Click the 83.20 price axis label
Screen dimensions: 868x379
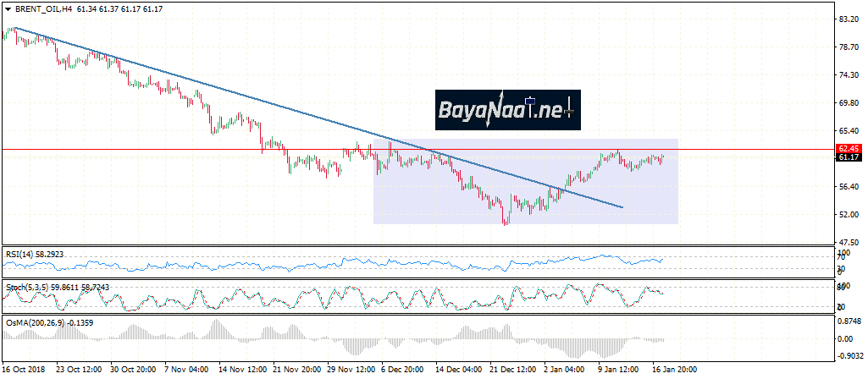click(x=849, y=19)
